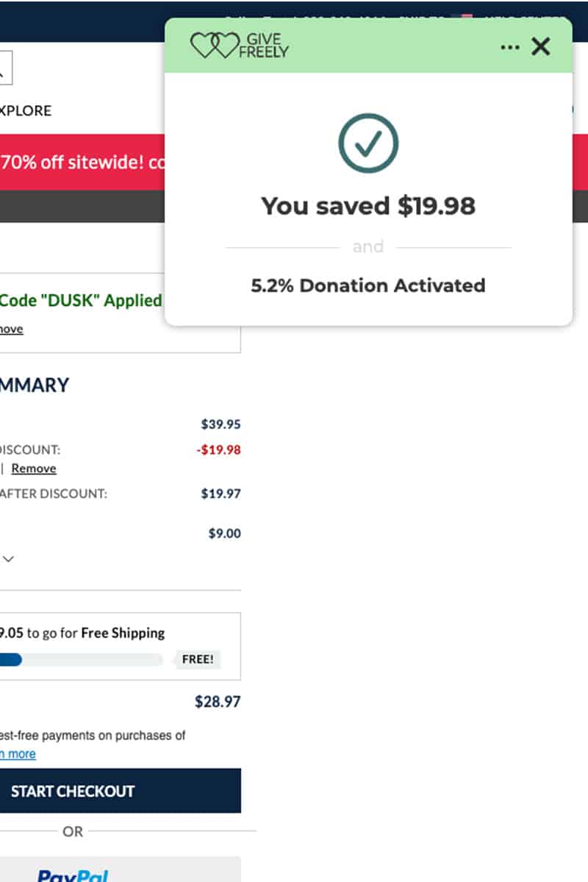The width and height of the screenshot is (588, 882).
Task: Expand the chevron below the $9.00 row
Action: pos(8,559)
